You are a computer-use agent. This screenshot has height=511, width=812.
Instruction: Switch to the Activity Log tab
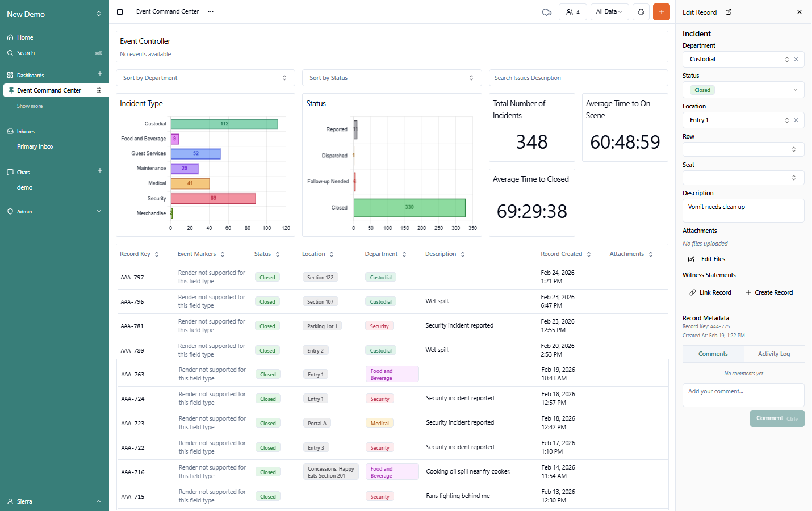point(773,354)
